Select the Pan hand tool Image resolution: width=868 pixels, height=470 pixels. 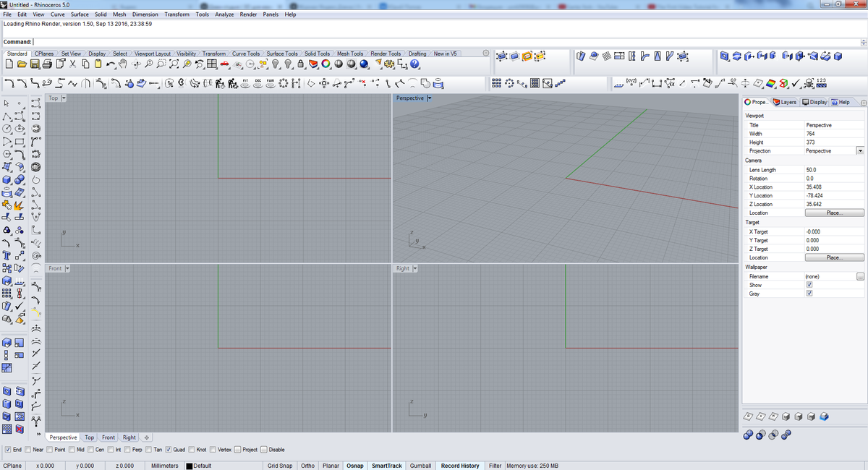[123, 65]
